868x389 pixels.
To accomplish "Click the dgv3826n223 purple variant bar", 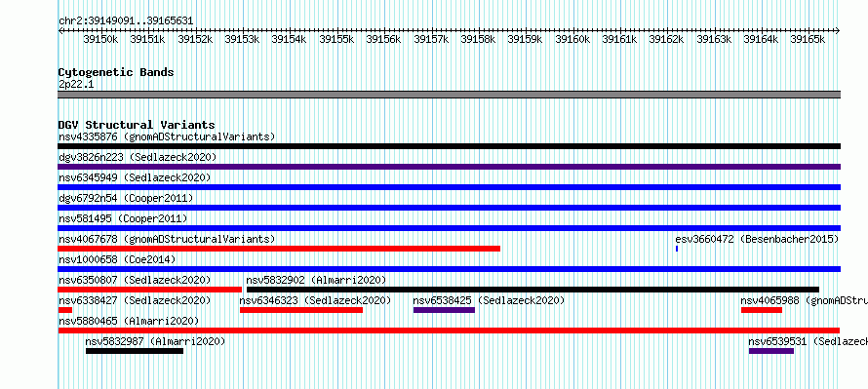I will 449,167.
